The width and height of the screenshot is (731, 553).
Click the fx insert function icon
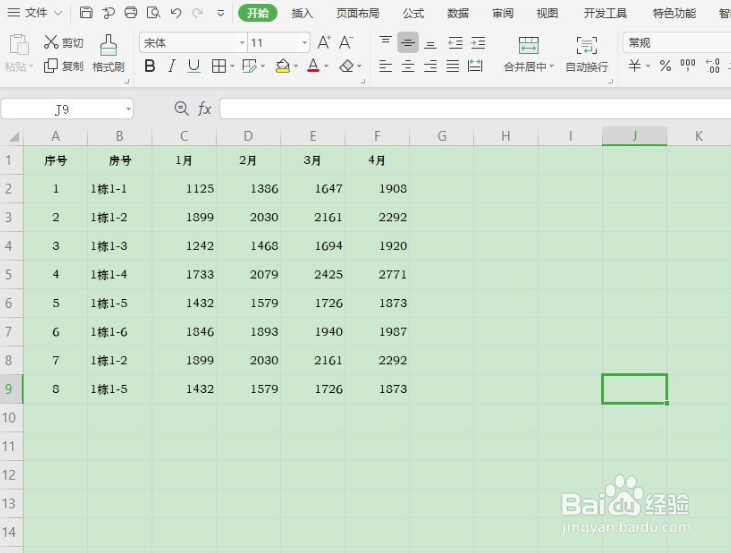[x=205, y=109]
